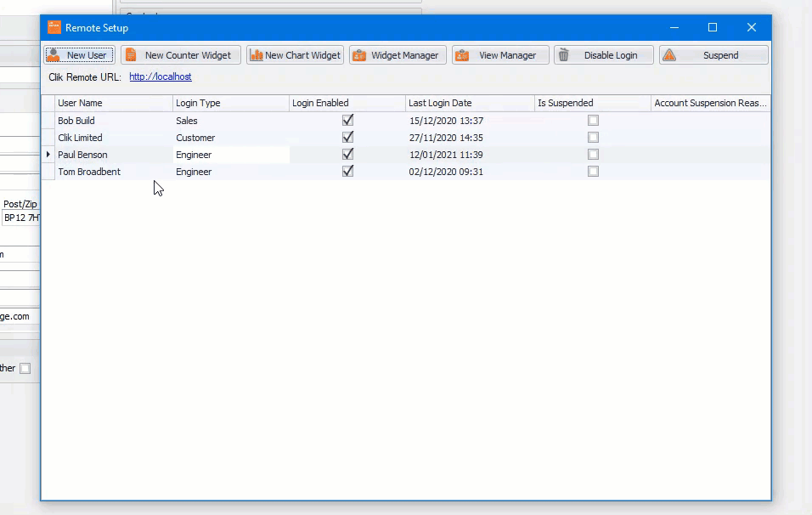This screenshot has height=515, width=812.
Task: Click the Sales login type cell
Action: coord(231,121)
